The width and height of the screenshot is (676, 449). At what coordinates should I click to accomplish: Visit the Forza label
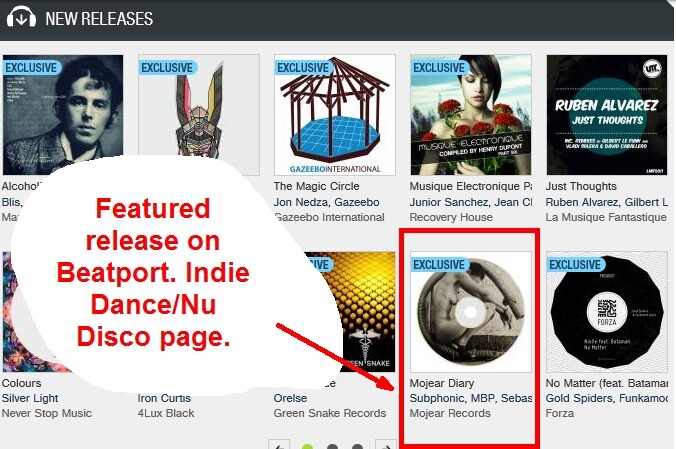[x=560, y=413]
